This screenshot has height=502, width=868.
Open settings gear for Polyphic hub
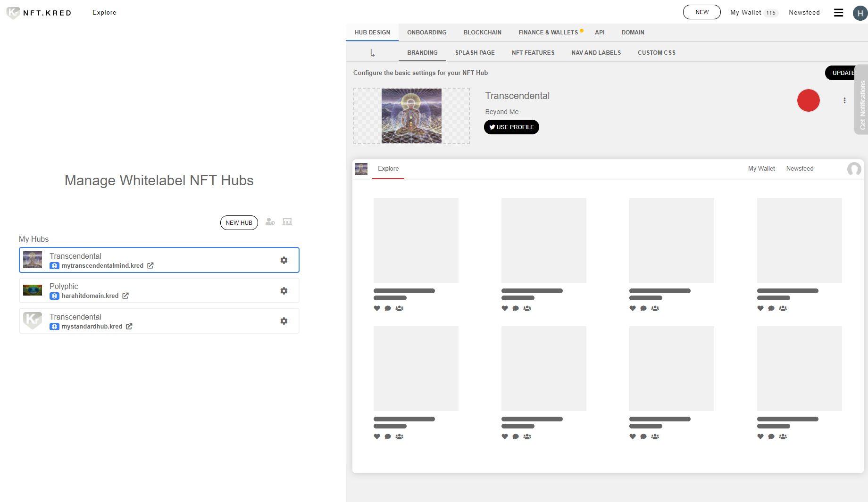point(284,291)
